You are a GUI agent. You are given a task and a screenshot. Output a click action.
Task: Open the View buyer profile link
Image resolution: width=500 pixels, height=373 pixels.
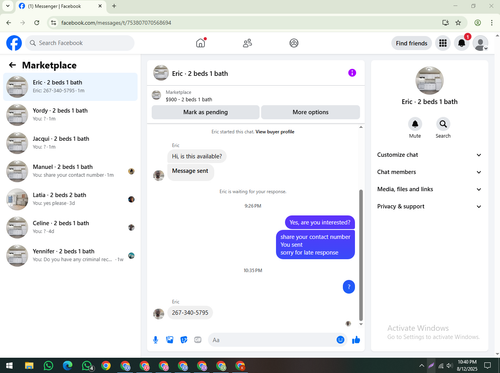(x=275, y=132)
